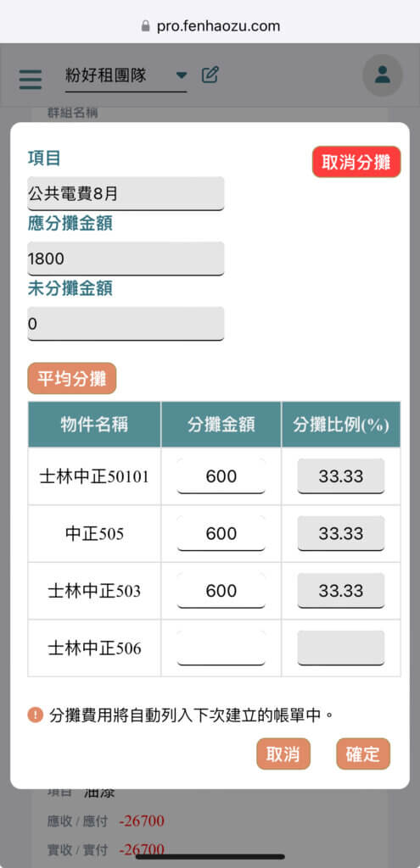Open the hamburger menu icon
This screenshot has width=420, height=868.
(x=30, y=79)
